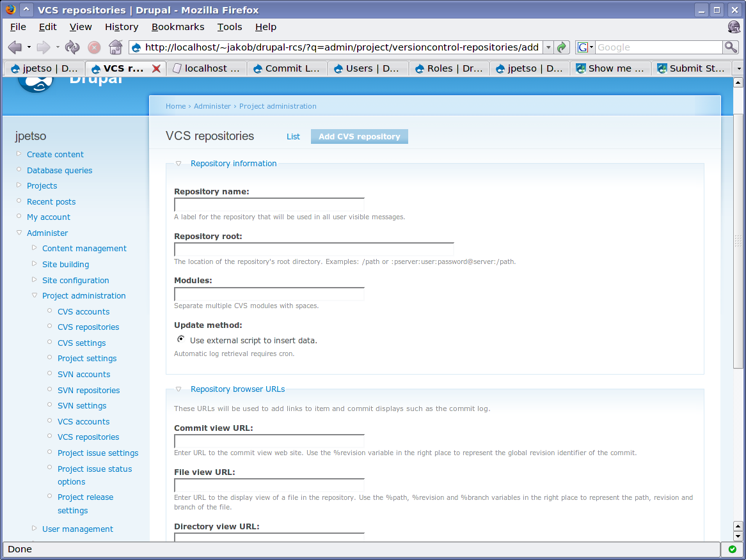Open the search engine dropdown next to G
The image size is (746, 560).
coord(591,47)
